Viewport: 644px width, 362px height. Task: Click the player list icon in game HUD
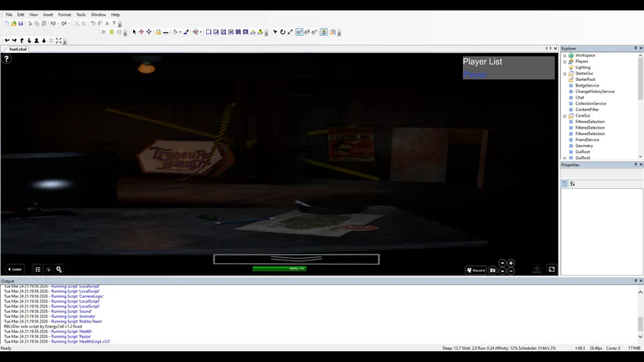(38, 269)
